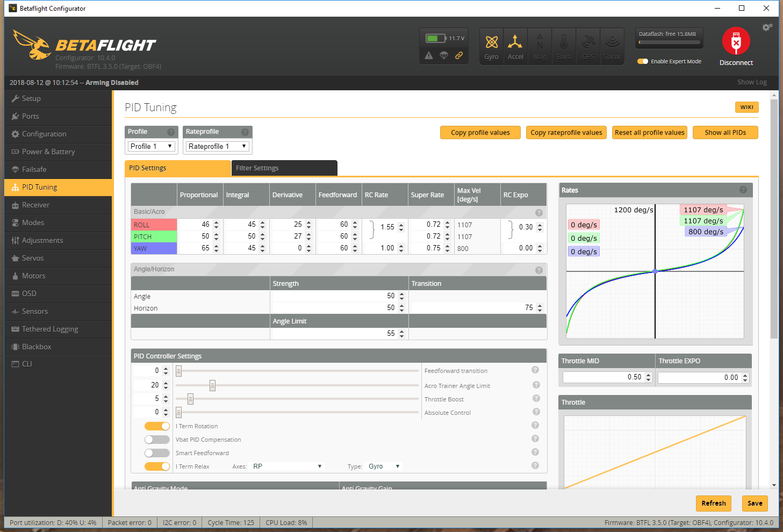The height and width of the screenshot is (532, 783).
Task: Click the YAW Super Rate stepper
Action: tap(447, 248)
